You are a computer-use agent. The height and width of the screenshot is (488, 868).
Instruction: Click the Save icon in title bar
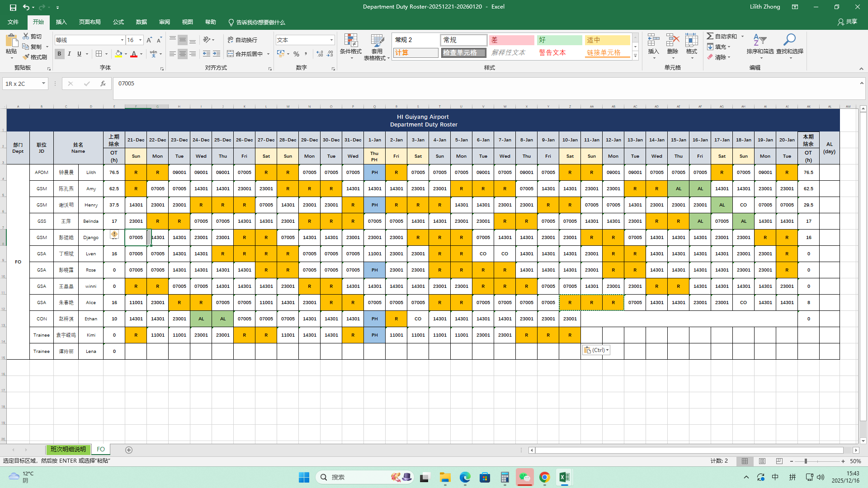click(x=13, y=7)
